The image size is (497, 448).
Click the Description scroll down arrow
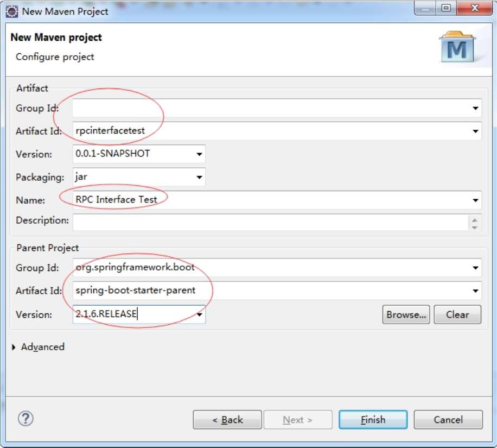(475, 226)
